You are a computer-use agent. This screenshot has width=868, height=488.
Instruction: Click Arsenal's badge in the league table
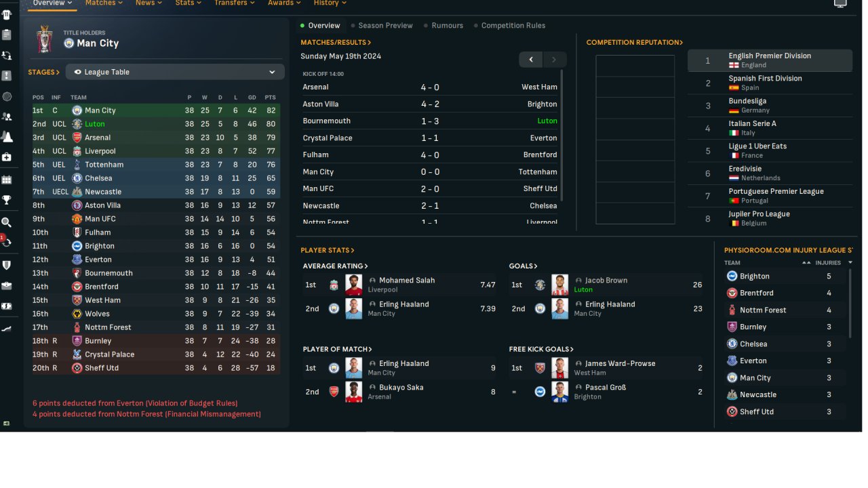point(77,138)
